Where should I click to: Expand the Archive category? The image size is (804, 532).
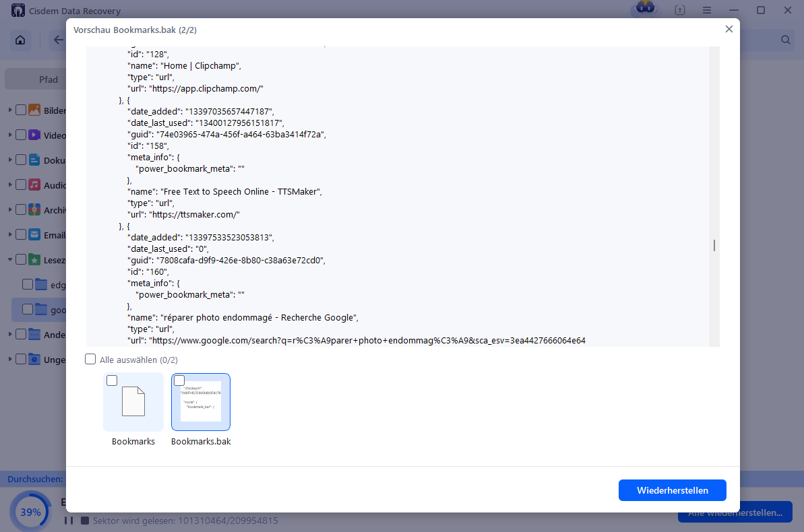(9, 209)
